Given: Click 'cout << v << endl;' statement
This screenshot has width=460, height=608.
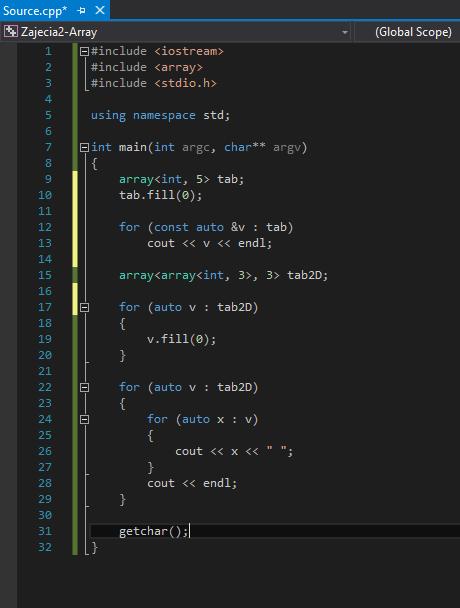Looking at the screenshot, I should click(x=209, y=243).
